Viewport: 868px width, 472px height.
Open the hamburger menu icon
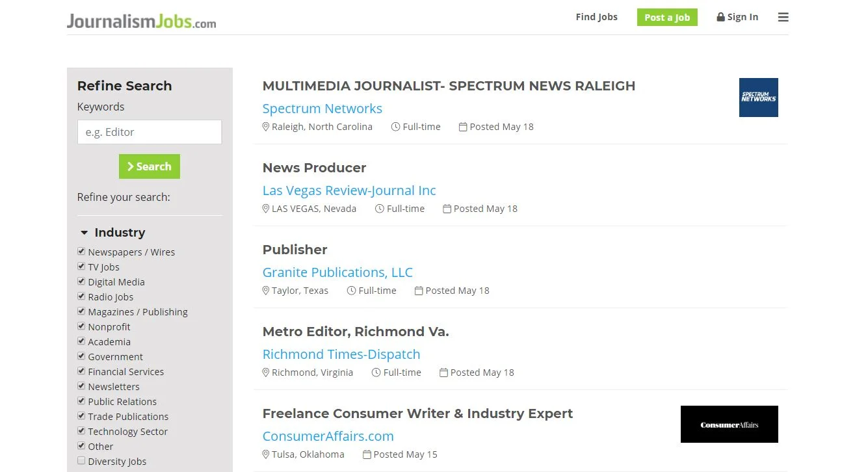783,18
